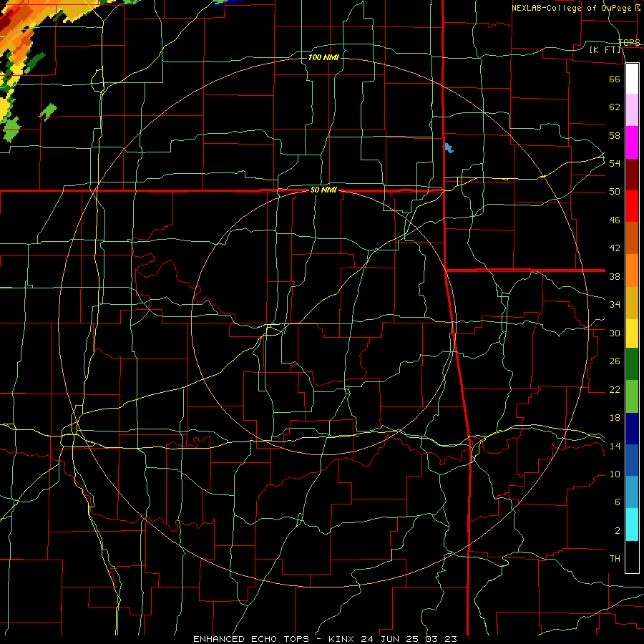The width and height of the screenshot is (644, 644).
Task: Click the yellow legend swatch near 30
Action: click(632, 333)
